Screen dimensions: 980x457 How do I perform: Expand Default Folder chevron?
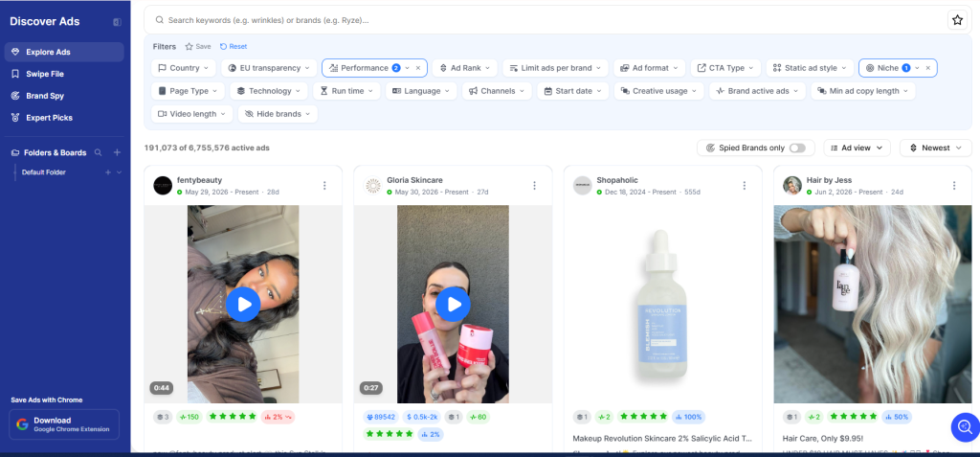[x=119, y=172]
